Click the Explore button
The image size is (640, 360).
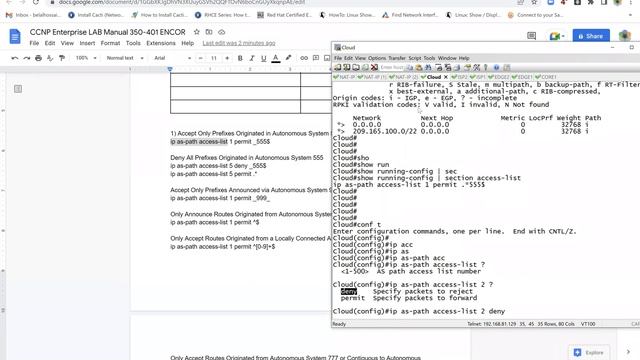[x=589, y=352]
